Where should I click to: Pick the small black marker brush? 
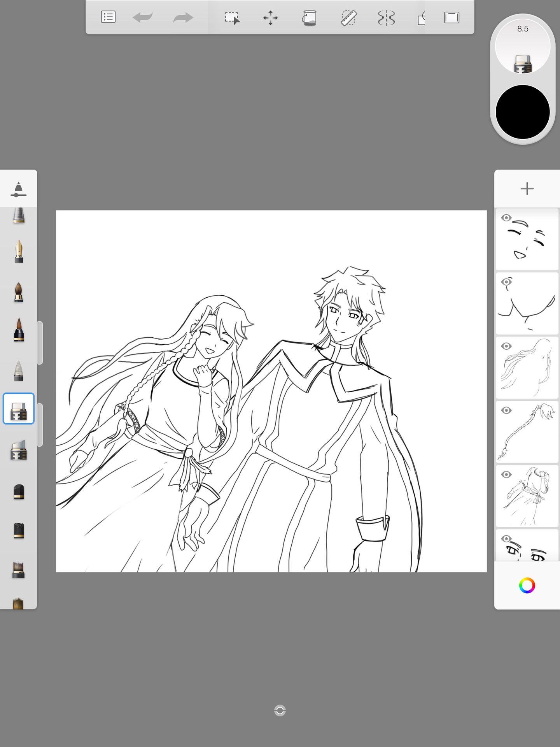[18, 492]
